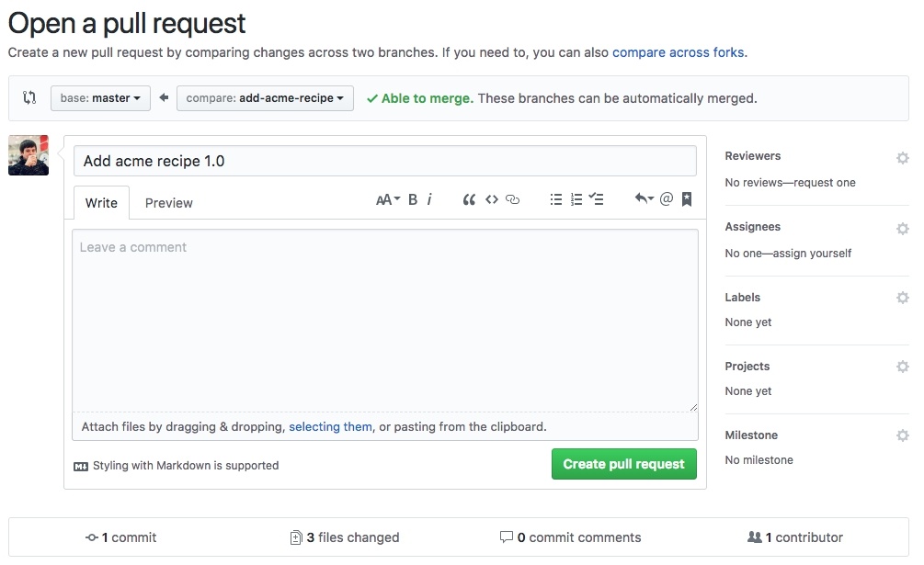Open the compare: add-acme-recipe branch dropdown
Viewport: 924px width, 565px height.
265,98
